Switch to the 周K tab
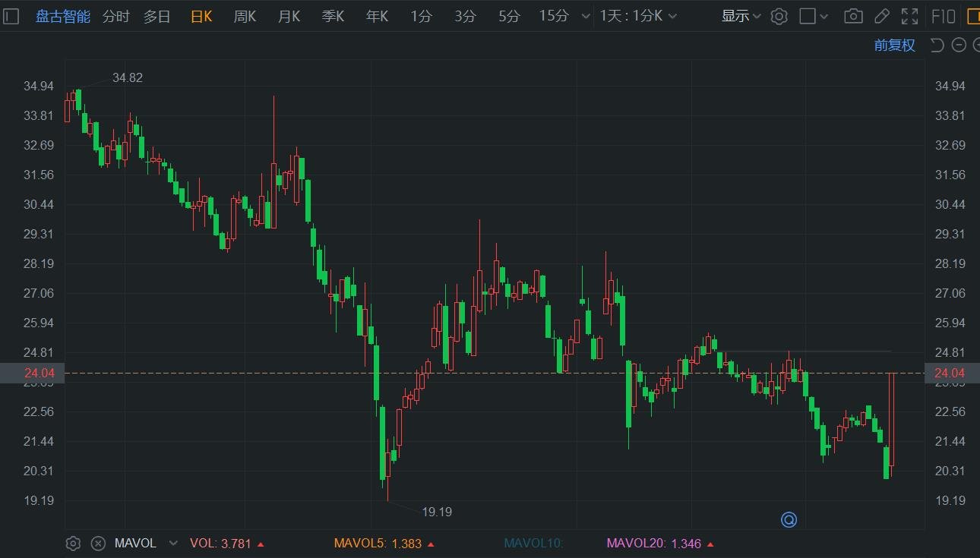Screen dimensions: 980x558 245,16
